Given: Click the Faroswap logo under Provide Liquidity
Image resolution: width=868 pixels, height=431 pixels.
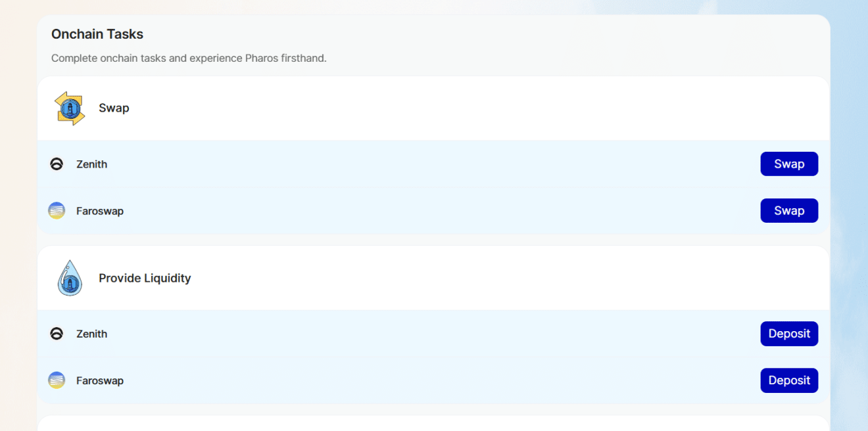Looking at the screenshot, I should click(57, 380).
